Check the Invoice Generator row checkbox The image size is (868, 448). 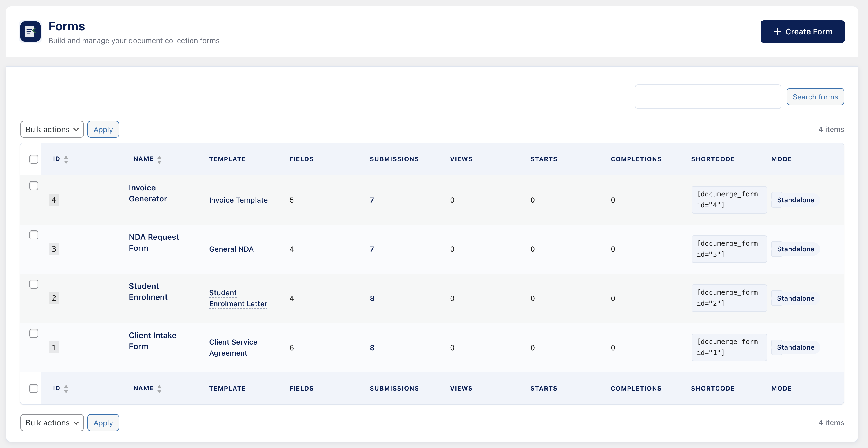34,186
